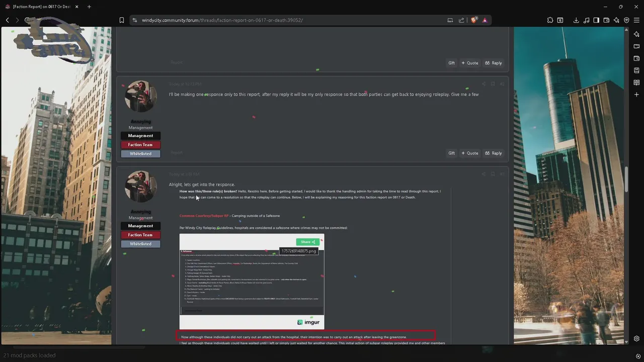Click lower post's black Management badge
The height and width of the screenshot is (362, 644).
tap(140, 226)
